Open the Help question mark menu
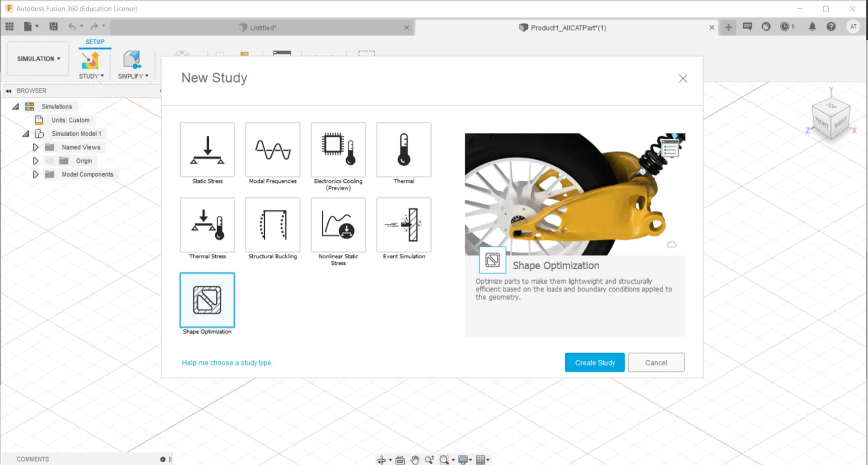868x465 pixels. [831, 27]
